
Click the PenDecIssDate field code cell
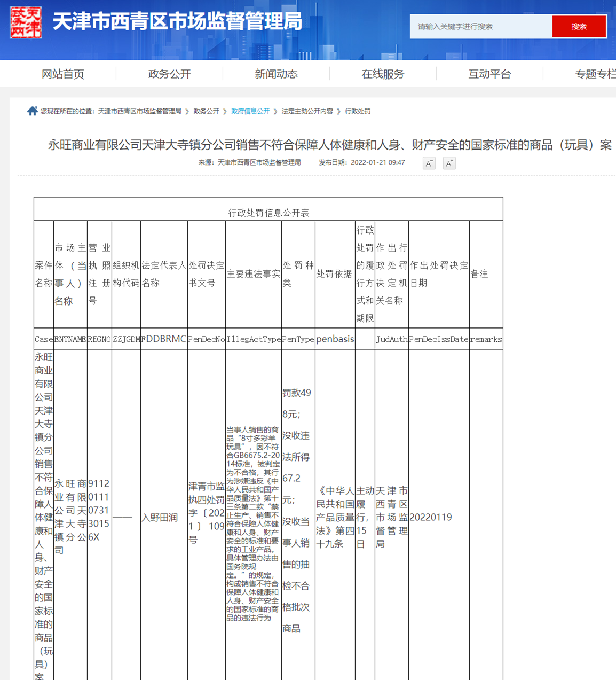pos(439,339)
